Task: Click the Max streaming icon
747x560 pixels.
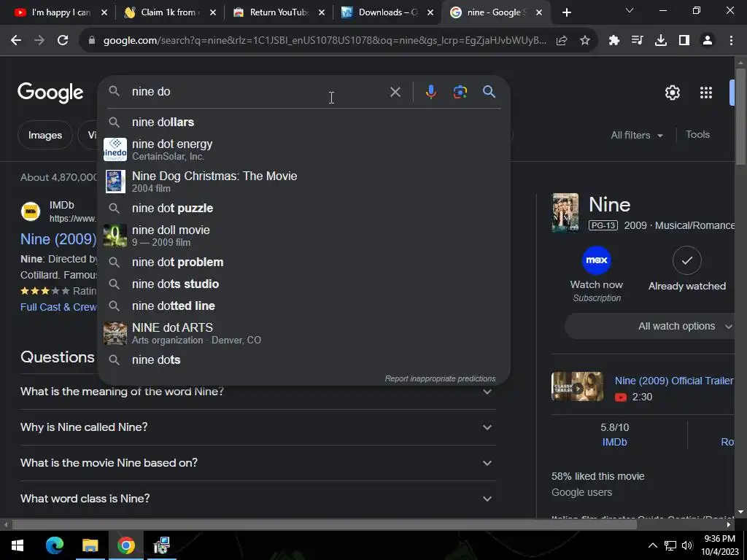Action: 597,260
